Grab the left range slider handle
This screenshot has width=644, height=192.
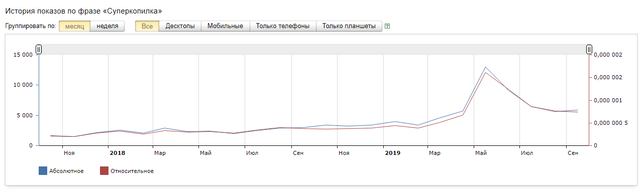39,49
